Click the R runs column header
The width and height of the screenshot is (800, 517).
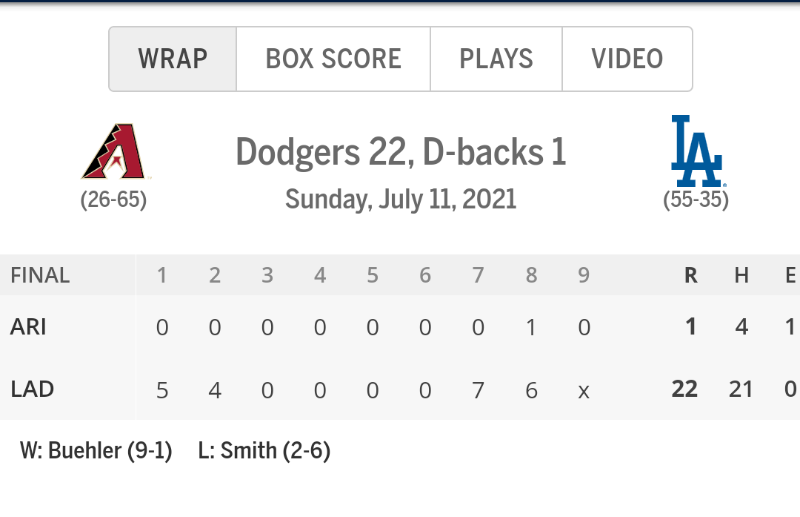click(690, 276)
